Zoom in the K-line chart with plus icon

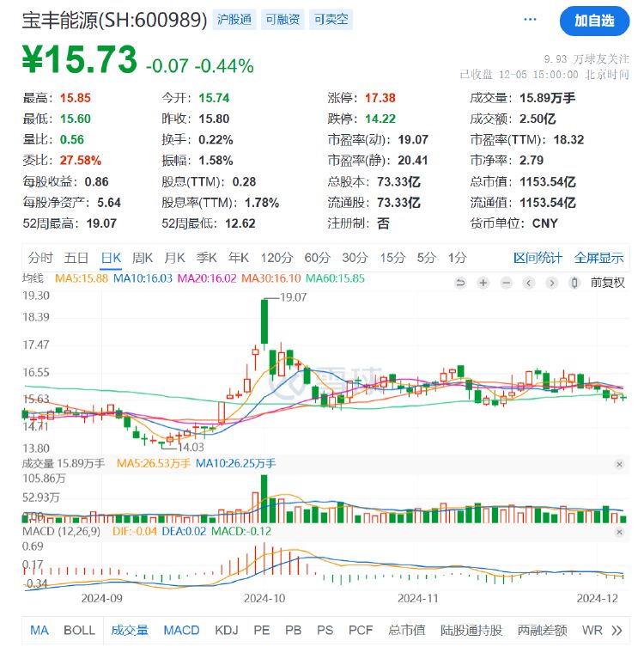click(x=483, y=283)
